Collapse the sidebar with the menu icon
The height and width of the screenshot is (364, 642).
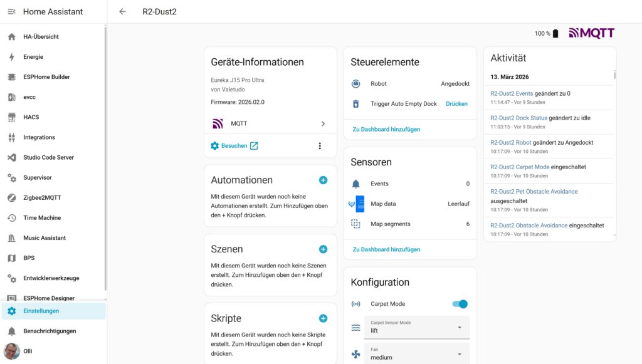pos(11,11)
